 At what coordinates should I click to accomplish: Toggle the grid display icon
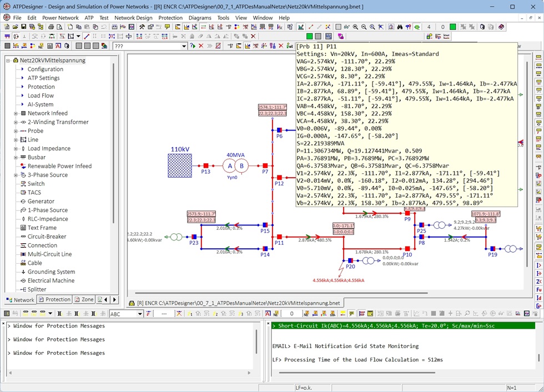pyautogui.click(x=338, y=27)
